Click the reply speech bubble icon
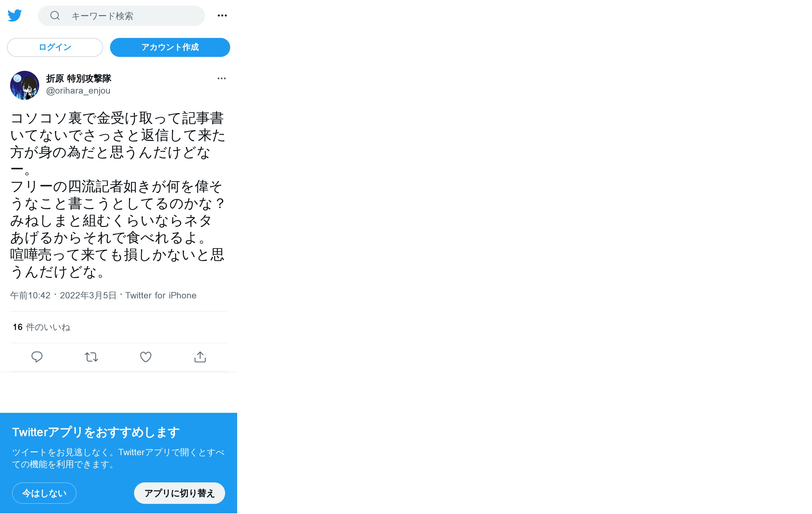The width and height of the screenshot is (812, 514). [37, 357]
